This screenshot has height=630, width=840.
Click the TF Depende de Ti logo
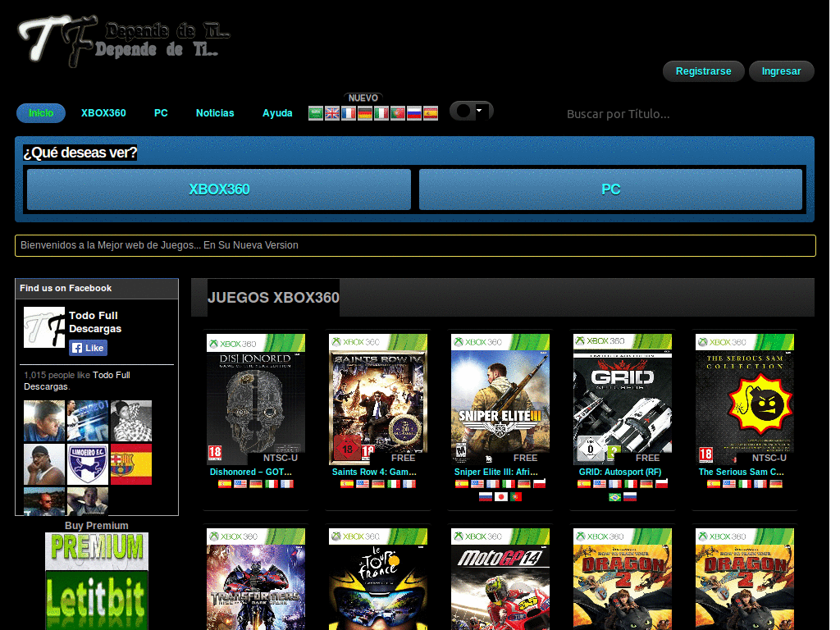(125, 40)
